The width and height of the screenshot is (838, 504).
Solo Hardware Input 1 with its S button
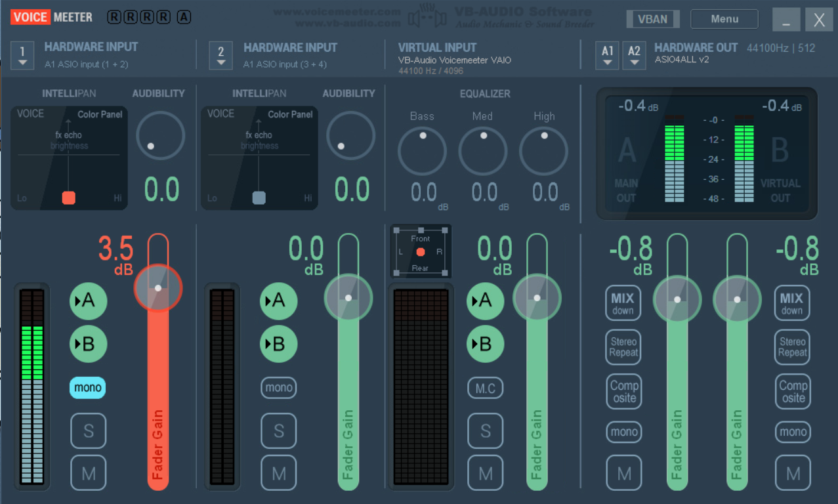[x=88, y=431]
